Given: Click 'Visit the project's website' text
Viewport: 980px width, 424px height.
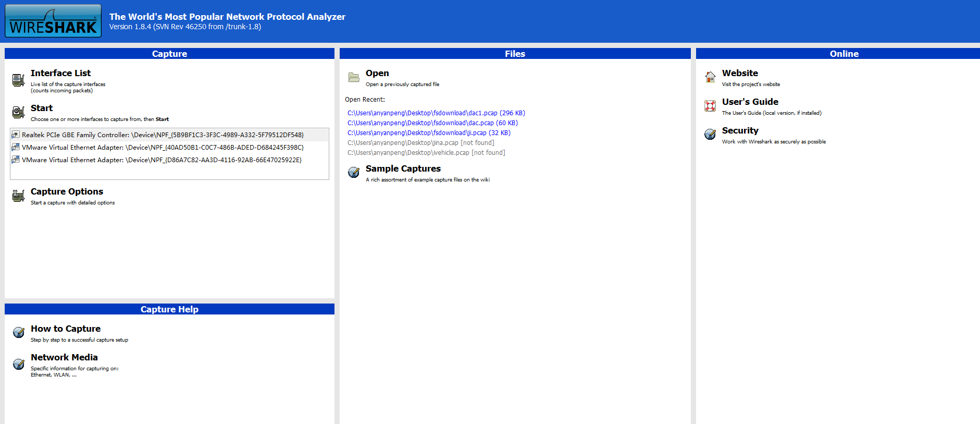Looking at the screenshot, I should pos(751,84).
